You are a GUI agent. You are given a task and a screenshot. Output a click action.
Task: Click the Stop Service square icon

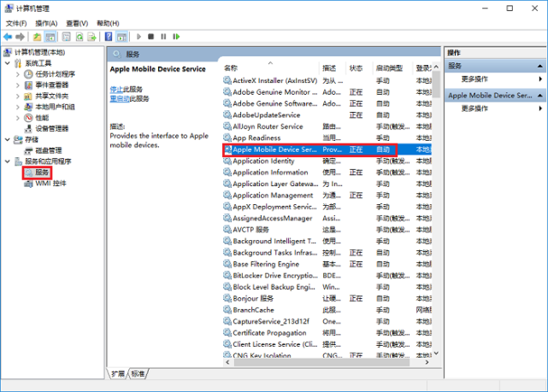(151, 37)
